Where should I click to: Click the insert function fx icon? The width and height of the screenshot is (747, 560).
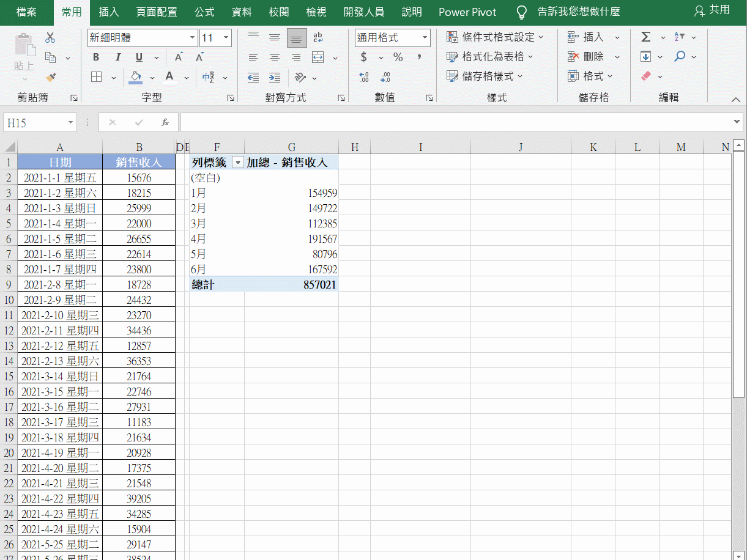(x=165, y=122)
